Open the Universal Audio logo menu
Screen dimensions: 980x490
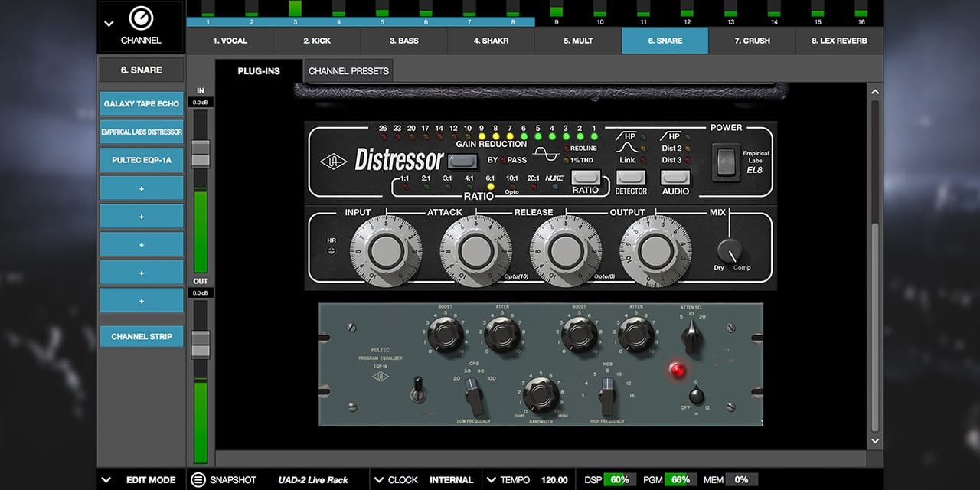141,17
